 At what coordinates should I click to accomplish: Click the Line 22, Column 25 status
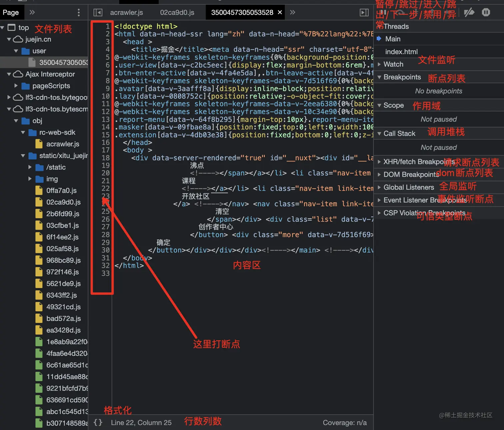[141, 423]
